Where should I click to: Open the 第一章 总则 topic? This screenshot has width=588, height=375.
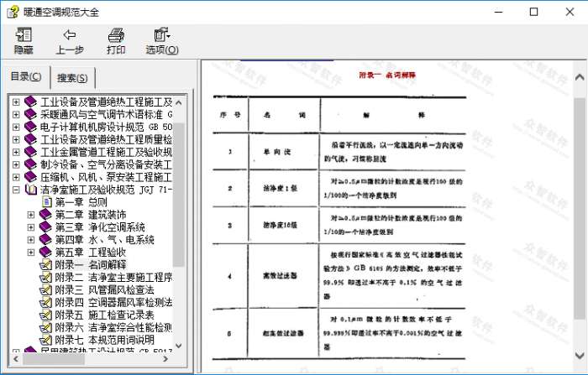coord(81,202)
